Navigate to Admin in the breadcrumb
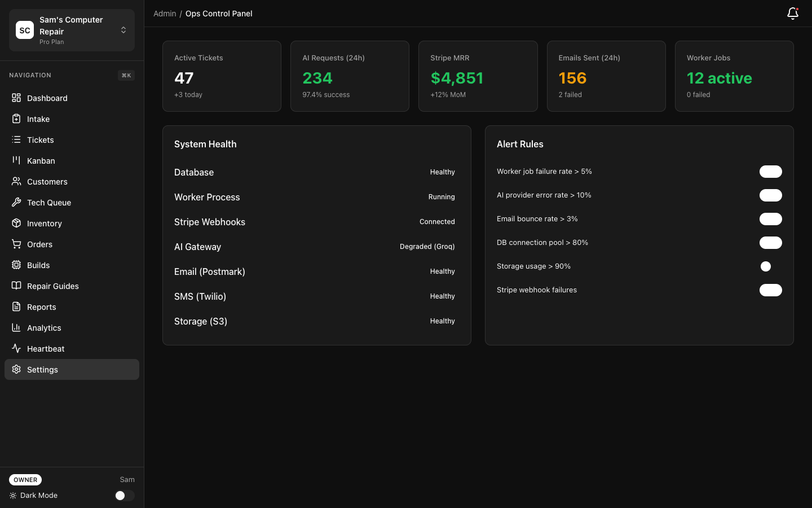Image resolution: width=812 pixels, height=508 pixels. tap(165, 13)
